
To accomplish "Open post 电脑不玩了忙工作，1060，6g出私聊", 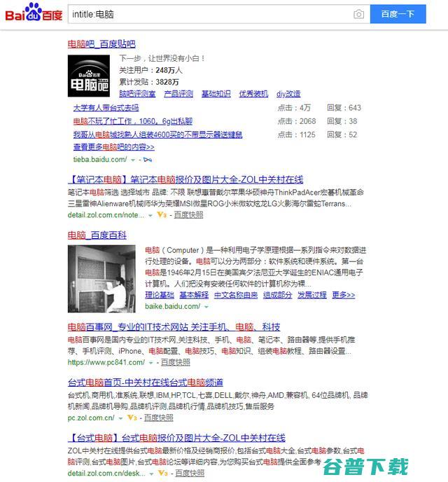I will (x=132, y=121).
